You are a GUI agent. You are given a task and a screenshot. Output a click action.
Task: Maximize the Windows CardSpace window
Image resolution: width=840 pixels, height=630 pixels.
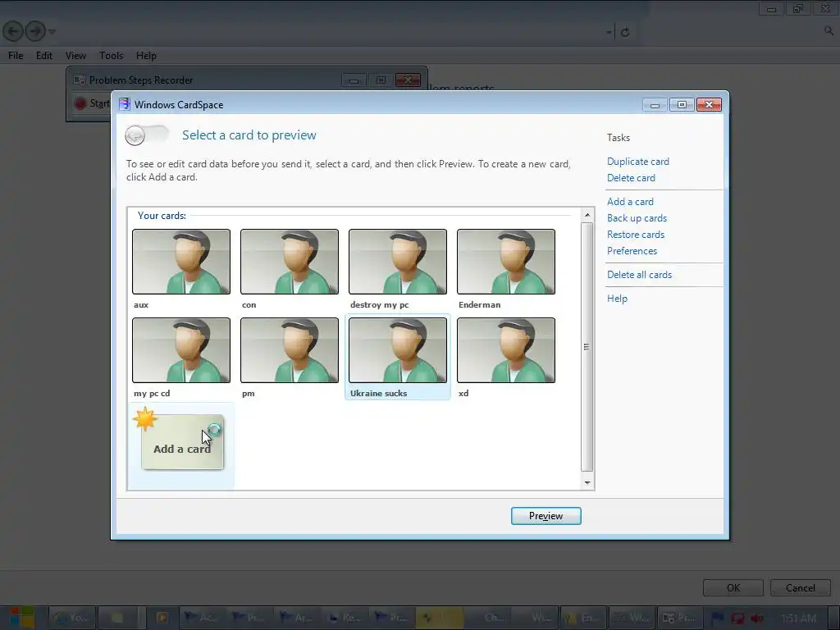(x=682, y=105)
